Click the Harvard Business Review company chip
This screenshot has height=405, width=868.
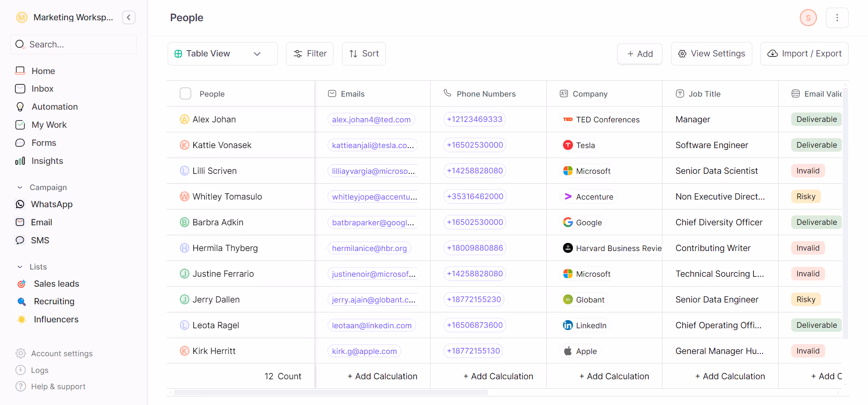point(612,248)
